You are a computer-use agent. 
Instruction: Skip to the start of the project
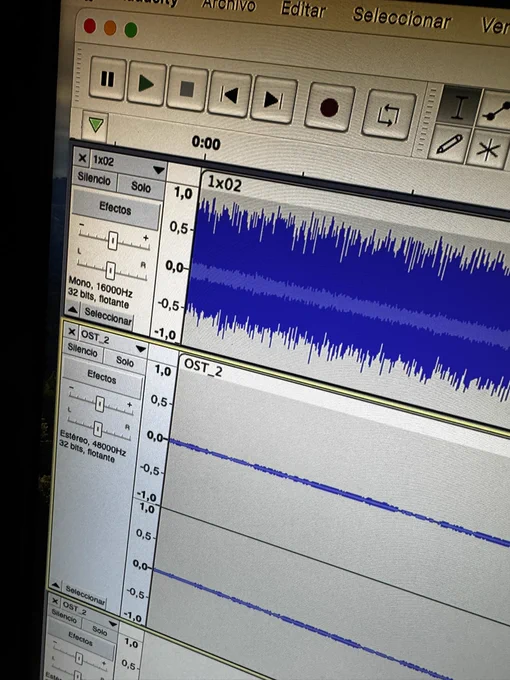(229, 95)
